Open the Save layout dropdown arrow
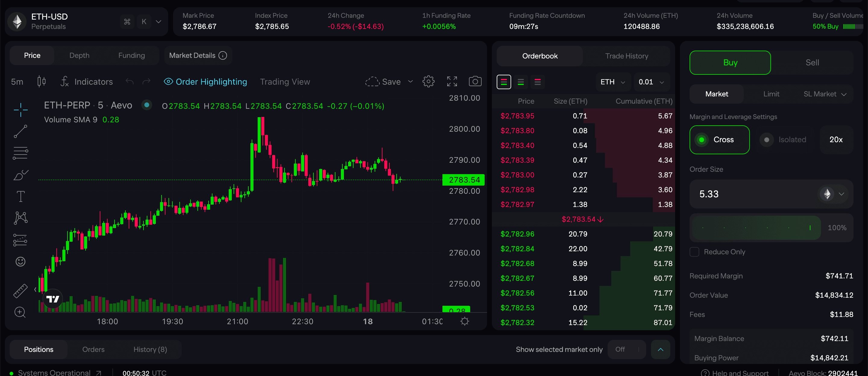Screen dimensions: 868x376 pos(410,82)
